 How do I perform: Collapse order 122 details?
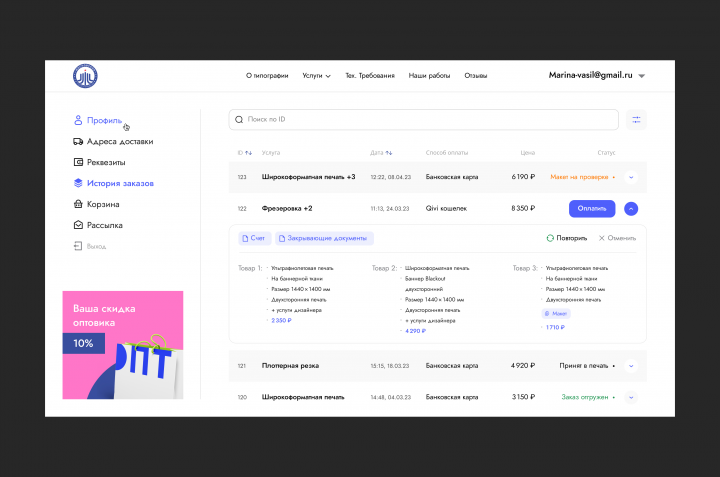pyautogui.click(x=631, y=209)
